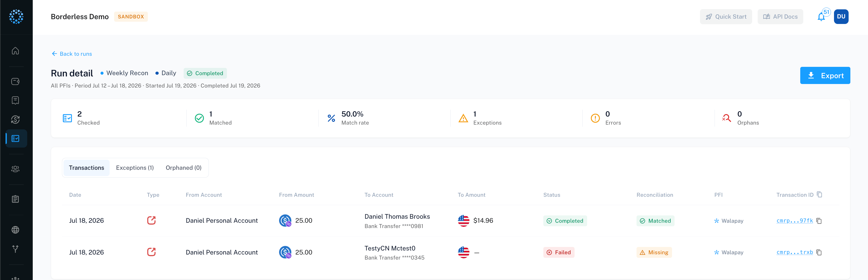This screenshot has width=868, height=280.
Task: Click the SANDBOX badge
Action: (x=131, y=17)
